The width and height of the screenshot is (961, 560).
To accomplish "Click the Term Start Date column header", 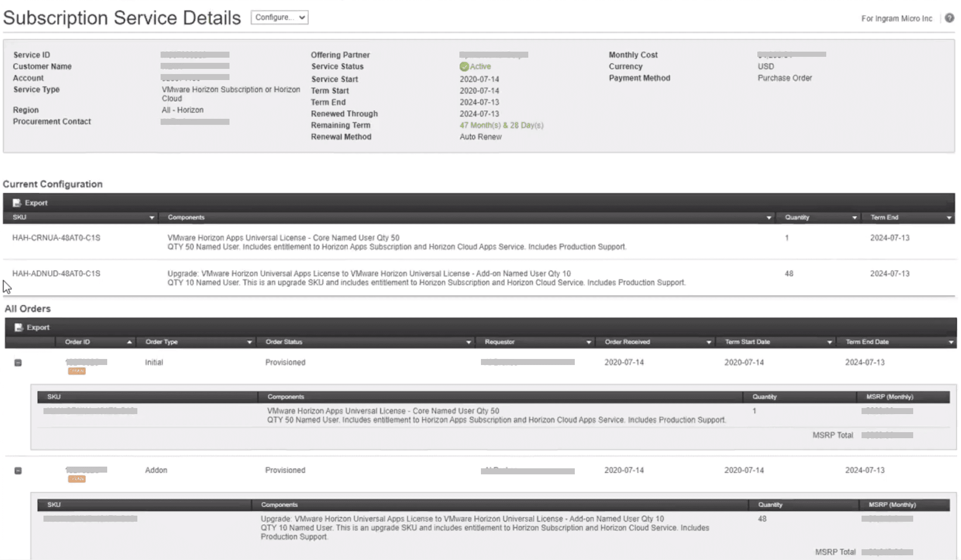I will pos(747,342).
